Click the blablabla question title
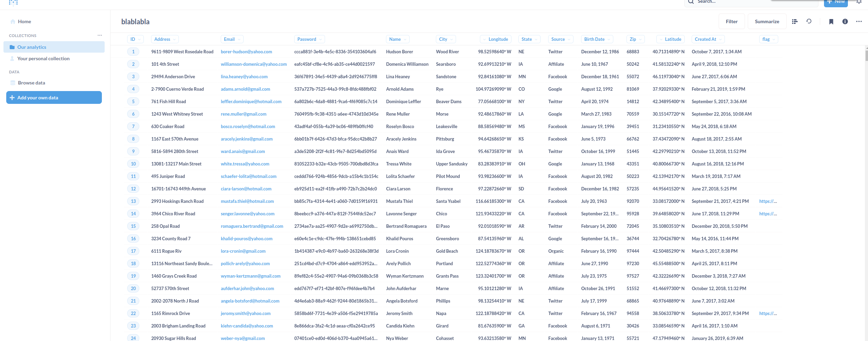 click(135, 21)
